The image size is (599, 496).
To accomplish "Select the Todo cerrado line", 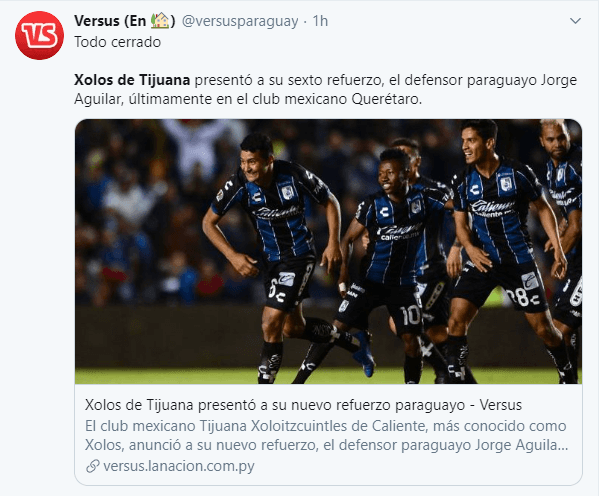I will 118,42.
